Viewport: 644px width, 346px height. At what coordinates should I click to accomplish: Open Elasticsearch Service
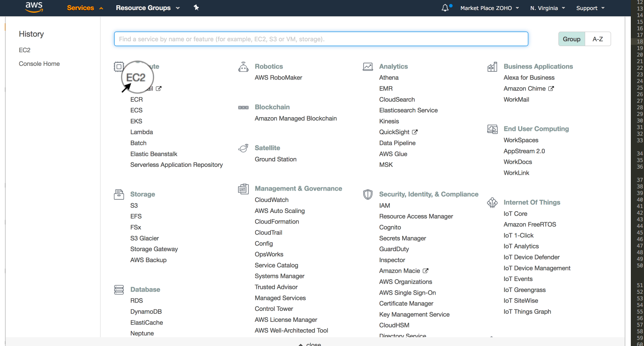pos(408,110)
